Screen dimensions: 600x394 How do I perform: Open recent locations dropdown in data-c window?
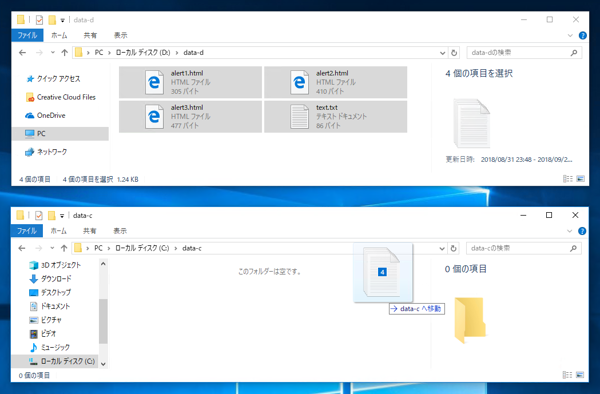point(52,248)
